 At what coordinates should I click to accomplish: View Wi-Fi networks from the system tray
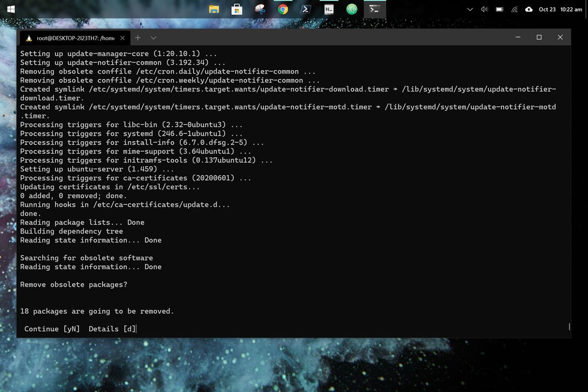pyautogui.click(x=515, y=9)
